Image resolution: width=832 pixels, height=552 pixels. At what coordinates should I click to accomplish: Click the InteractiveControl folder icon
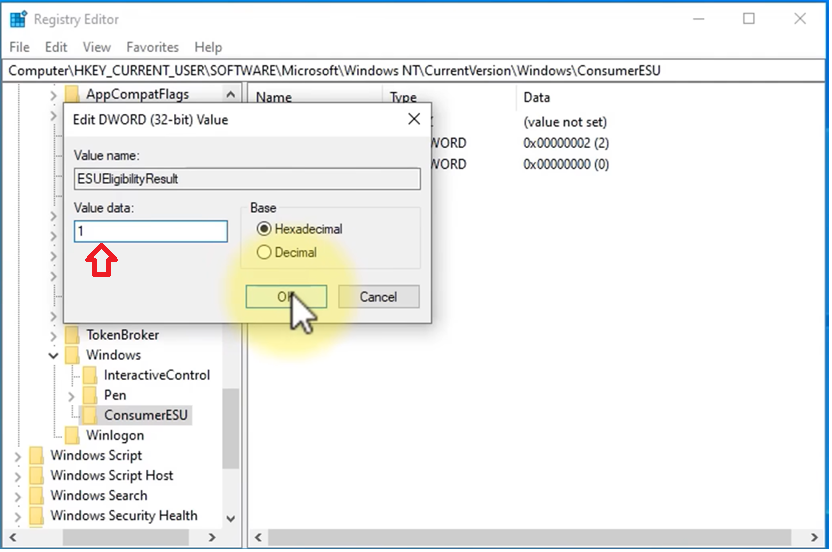pyautogui.click(x=90, y=375)
